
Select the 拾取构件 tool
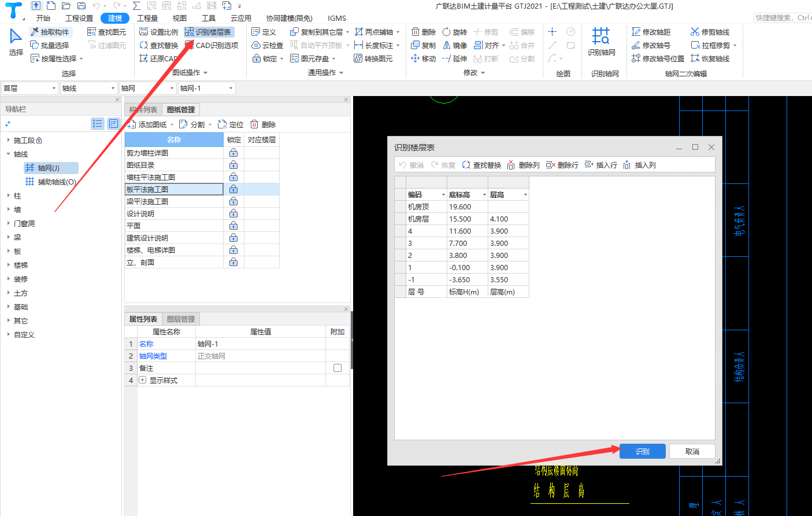50,32
